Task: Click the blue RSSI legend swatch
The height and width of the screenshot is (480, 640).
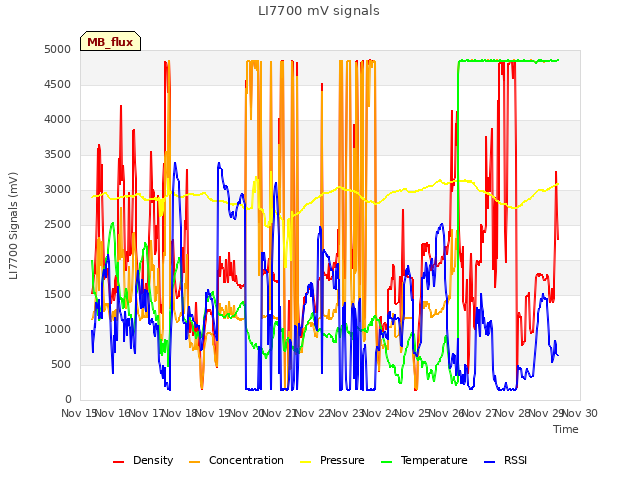Action: (x=489, y=462)
